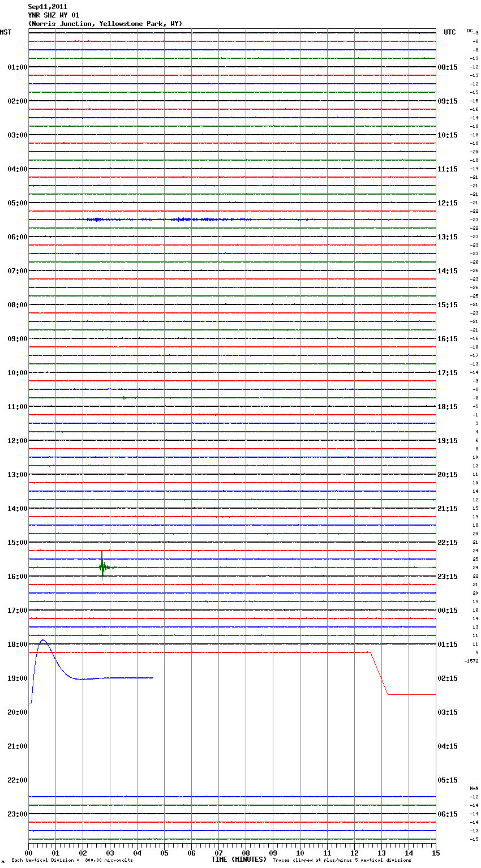Select the 08:00 MST time label
Viewport: 481px width, 868px height.
click(17, 305)
